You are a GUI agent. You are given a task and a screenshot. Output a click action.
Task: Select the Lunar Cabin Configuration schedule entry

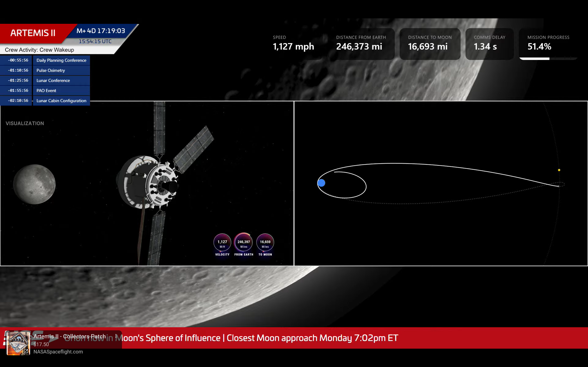coord(61,100)
